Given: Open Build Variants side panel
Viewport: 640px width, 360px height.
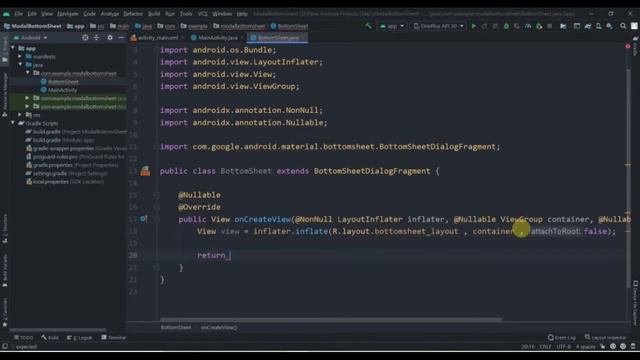Looking at the screenshot, I should pyautogui.click(x=4, y=270).
